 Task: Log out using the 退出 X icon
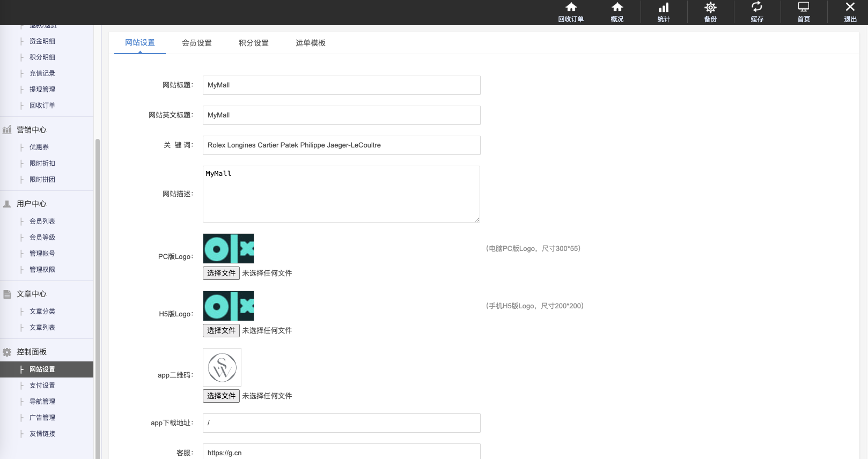click(x=850, y=8)
